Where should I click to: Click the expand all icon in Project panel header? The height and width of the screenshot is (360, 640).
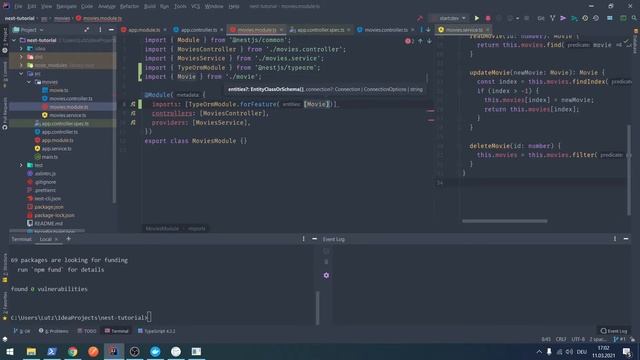(87, 30)
